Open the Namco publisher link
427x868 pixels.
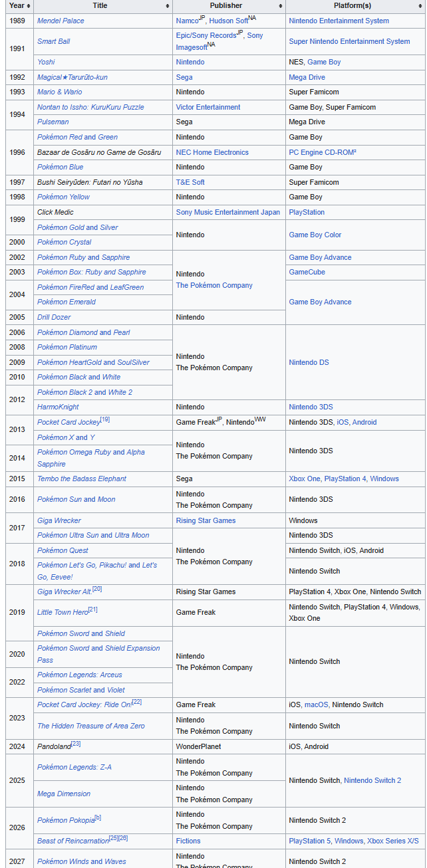188,21
